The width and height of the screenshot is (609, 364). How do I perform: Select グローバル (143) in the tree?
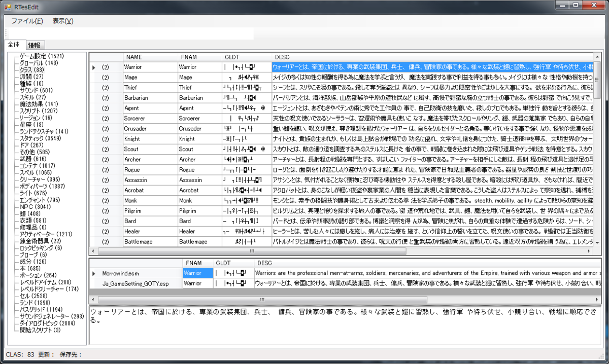pyautogui.click(x=39, y=63)
